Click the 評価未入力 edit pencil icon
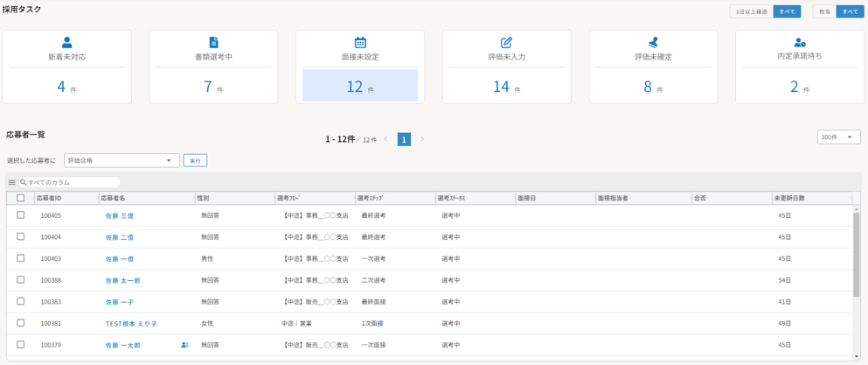 pos(506,42)
